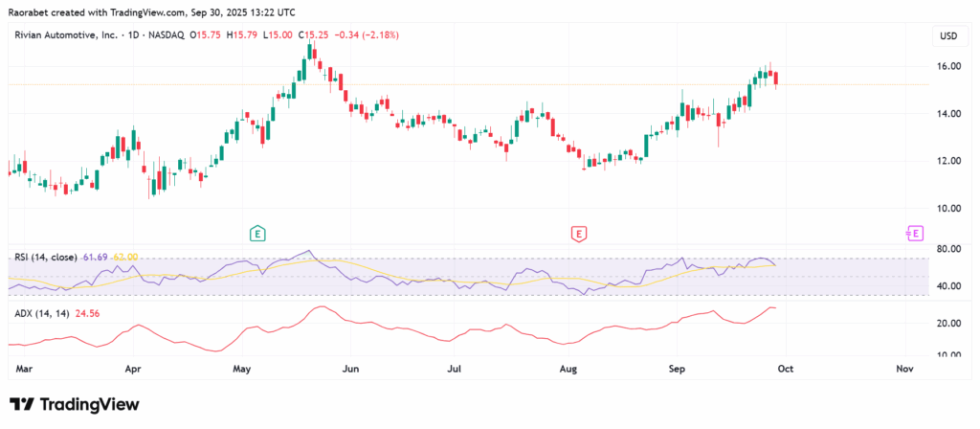The height and width of the screenshot is (429, 980).
Task: Click the Rivian Automotive, Inc. symbol title
Action: pos(66,35)
